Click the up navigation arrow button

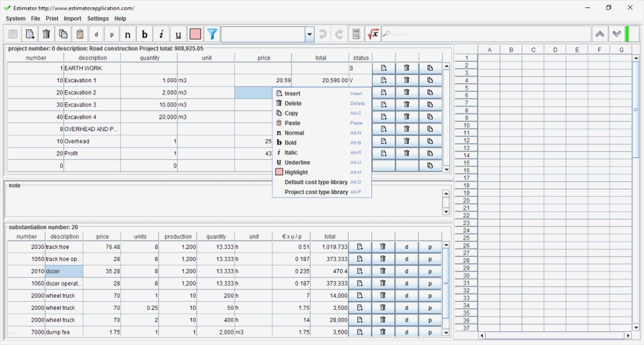click(600, 34)
